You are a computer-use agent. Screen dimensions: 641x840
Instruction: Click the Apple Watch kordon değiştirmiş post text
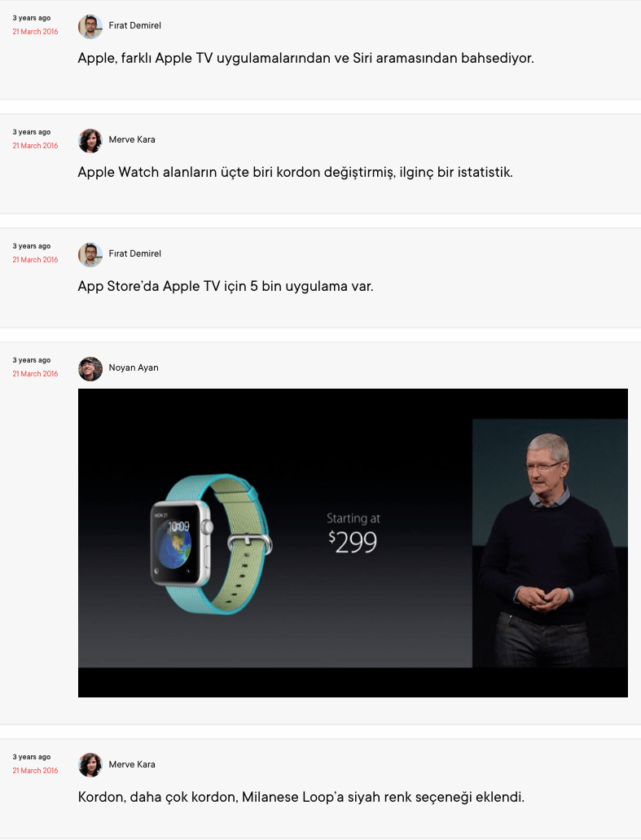click(x=295, y=172)
